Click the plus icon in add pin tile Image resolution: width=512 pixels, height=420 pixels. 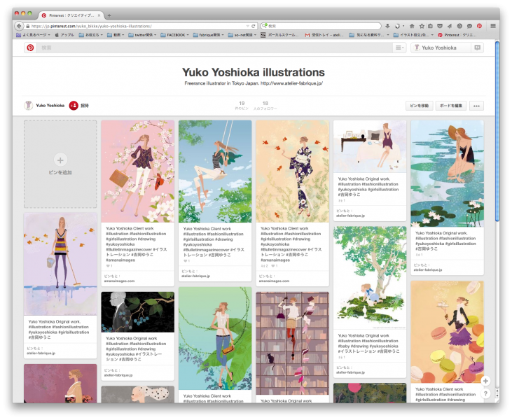[x=60, y=160]
